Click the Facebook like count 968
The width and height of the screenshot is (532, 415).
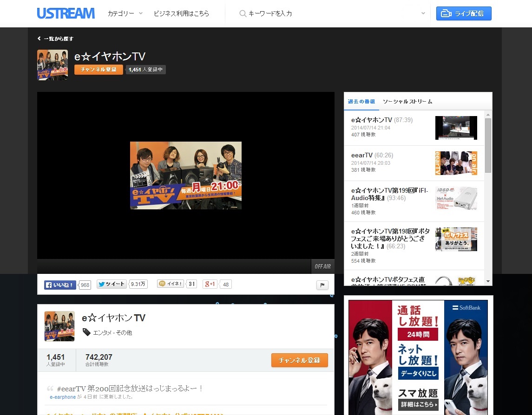point(85,285)
